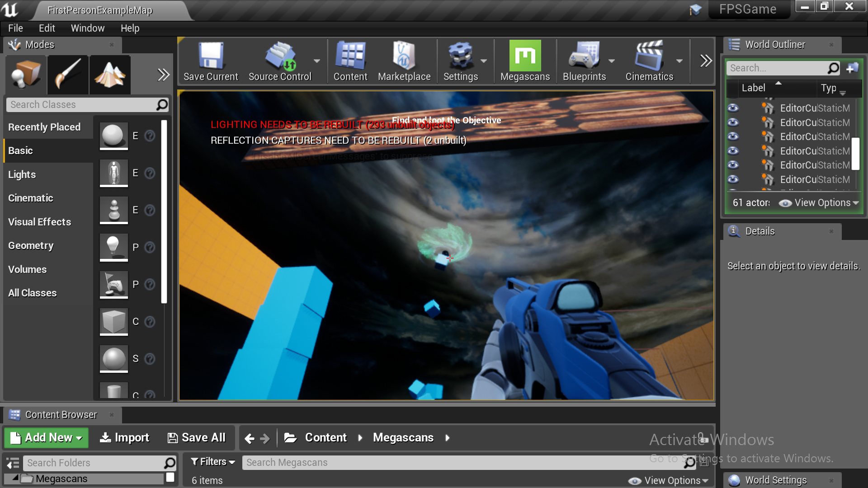
Task: Click the Point Light bulb thumbnail
Action: pos(113,247)
